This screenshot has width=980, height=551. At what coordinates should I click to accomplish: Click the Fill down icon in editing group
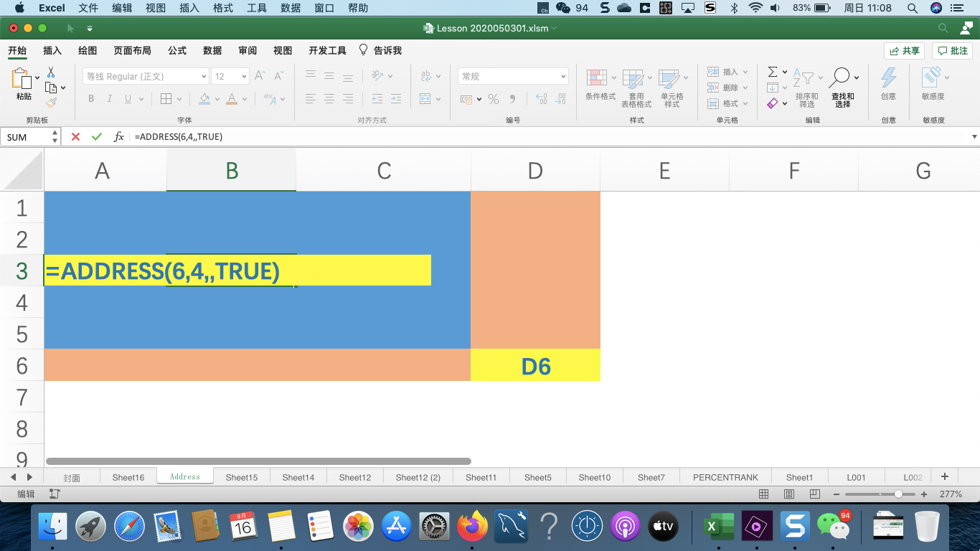[773, 88]
